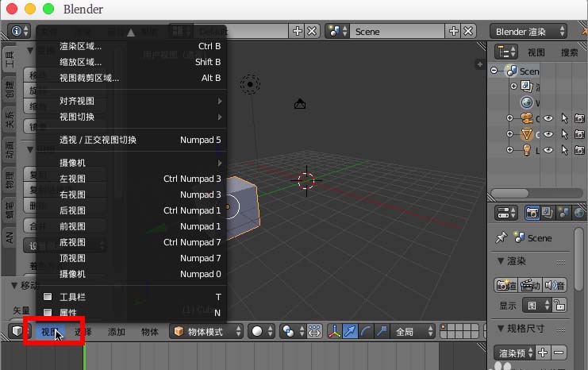Toggle Camera selectability arrow in outliner
This screenshot has height=370, width=588.
[x=565, y=118]
